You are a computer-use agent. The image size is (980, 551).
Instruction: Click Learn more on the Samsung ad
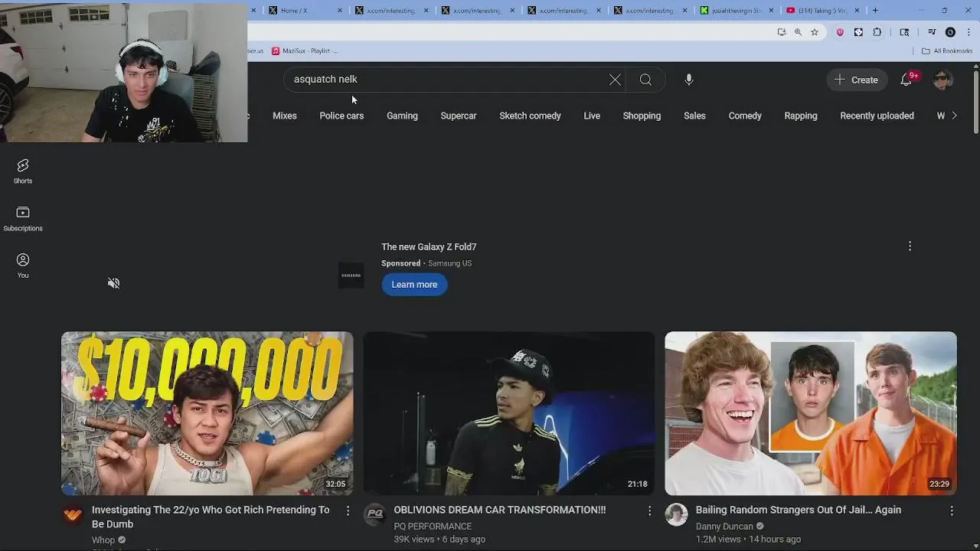(x=414, y=285)
